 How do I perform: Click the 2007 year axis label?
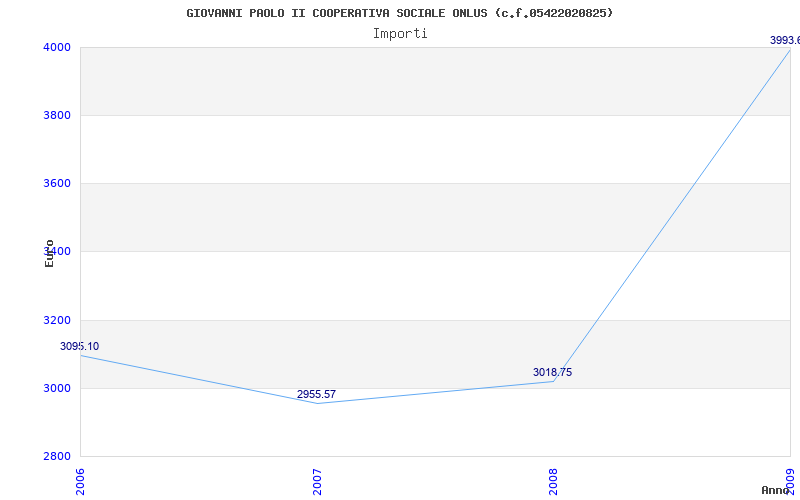pyautogui.click(x=317, y=481)
